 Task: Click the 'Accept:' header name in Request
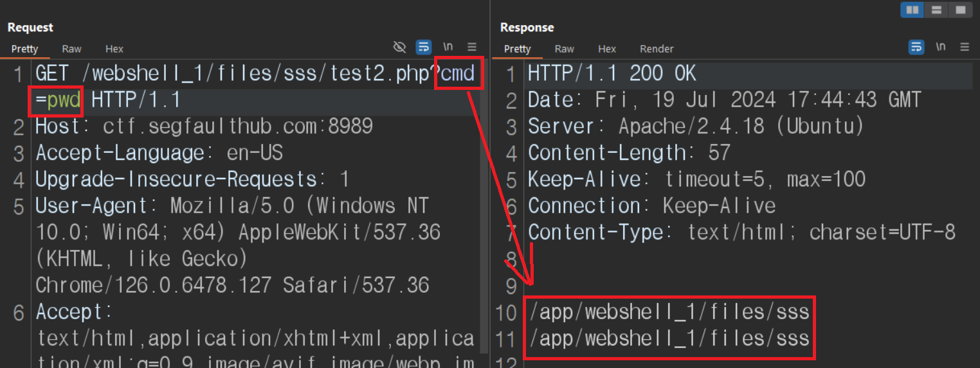[x=73, y=312]
